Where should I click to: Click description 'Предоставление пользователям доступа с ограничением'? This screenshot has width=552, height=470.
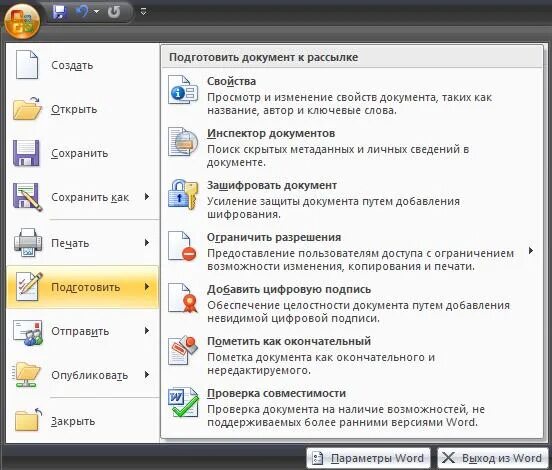click(x=360, y=253)
